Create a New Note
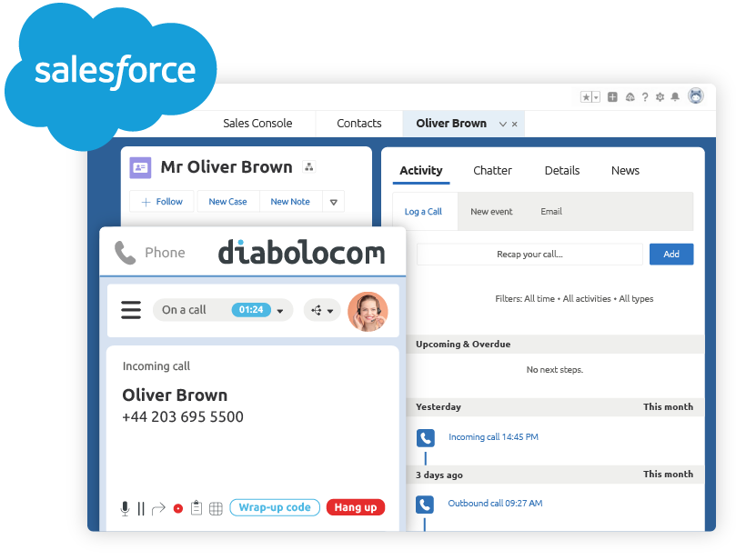The image size is (736, 560). coord(290,202)
